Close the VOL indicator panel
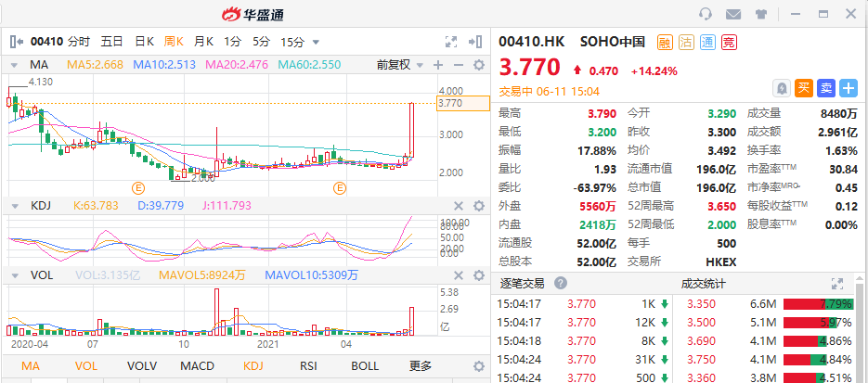 pos(459,275)
